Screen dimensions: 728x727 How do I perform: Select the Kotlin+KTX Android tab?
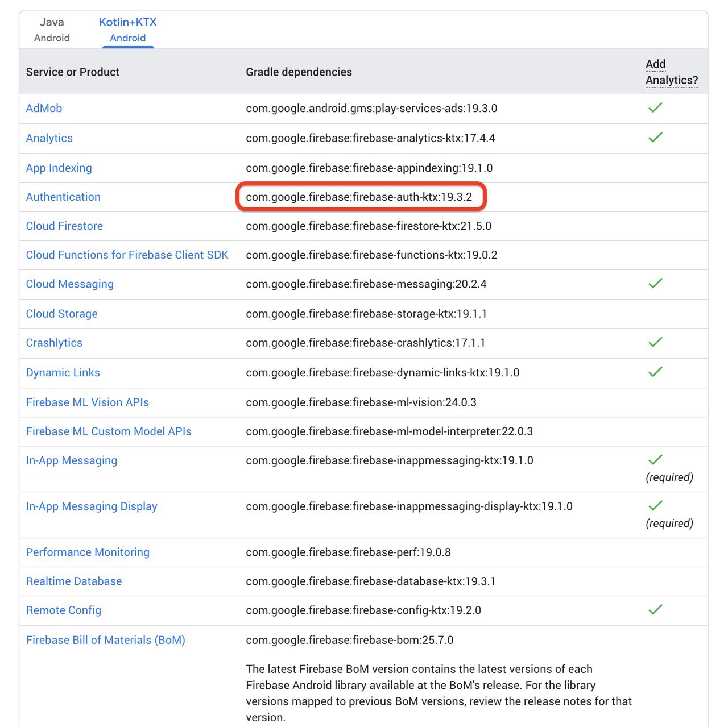point(128,30)
